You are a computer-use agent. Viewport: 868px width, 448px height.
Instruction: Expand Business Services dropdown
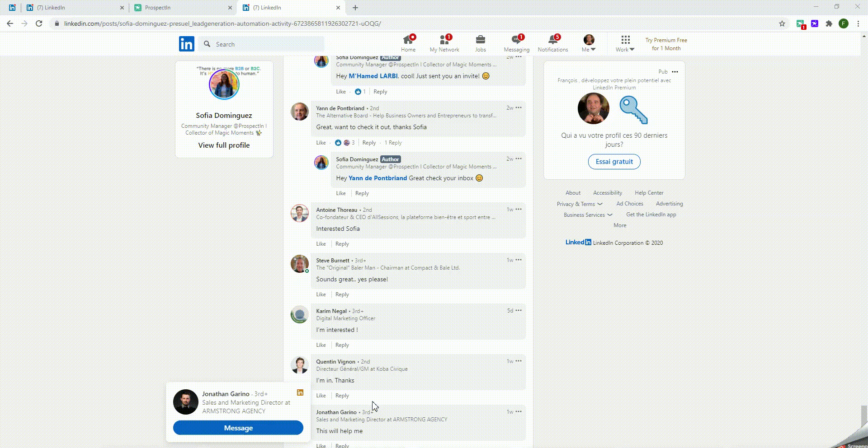[x=588, y=215]
